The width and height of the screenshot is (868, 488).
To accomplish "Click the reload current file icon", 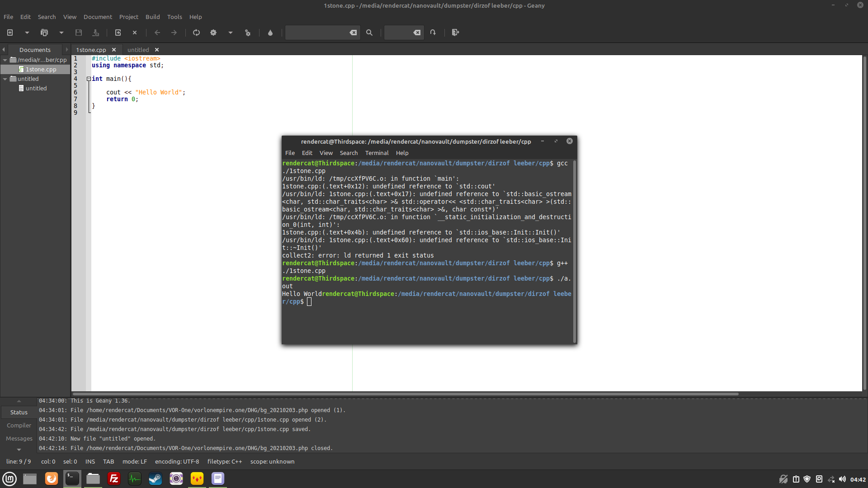I will click(118, 33).
